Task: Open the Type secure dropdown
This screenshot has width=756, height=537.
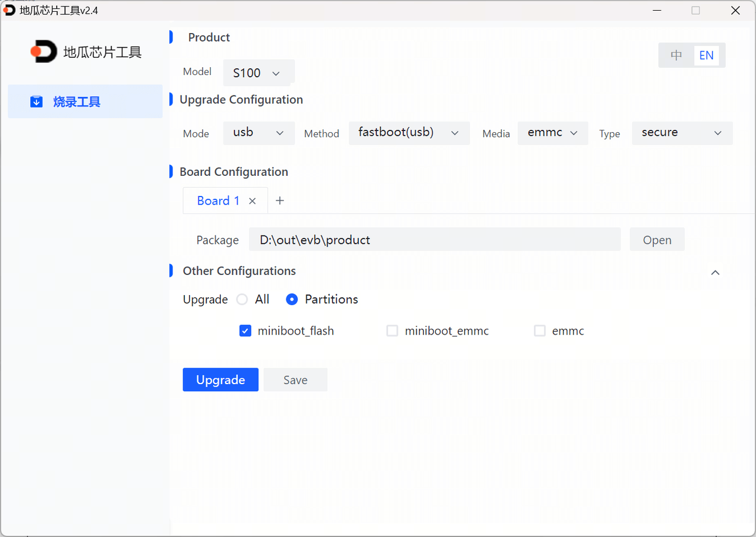Action: (x=682, y=133)
